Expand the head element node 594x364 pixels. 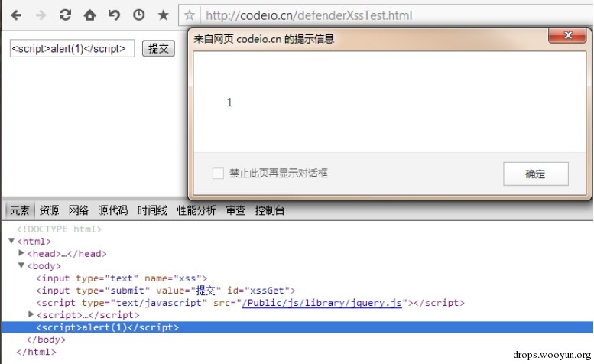21,253
